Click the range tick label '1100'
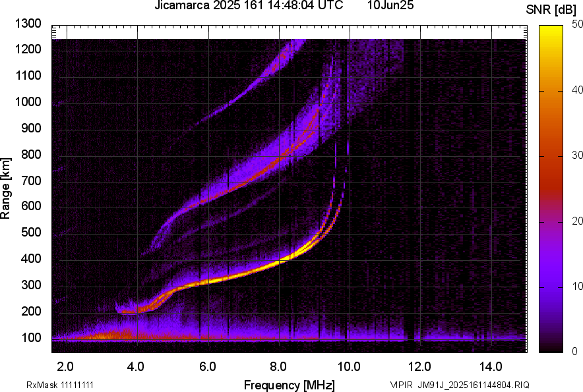 (28, 75)
